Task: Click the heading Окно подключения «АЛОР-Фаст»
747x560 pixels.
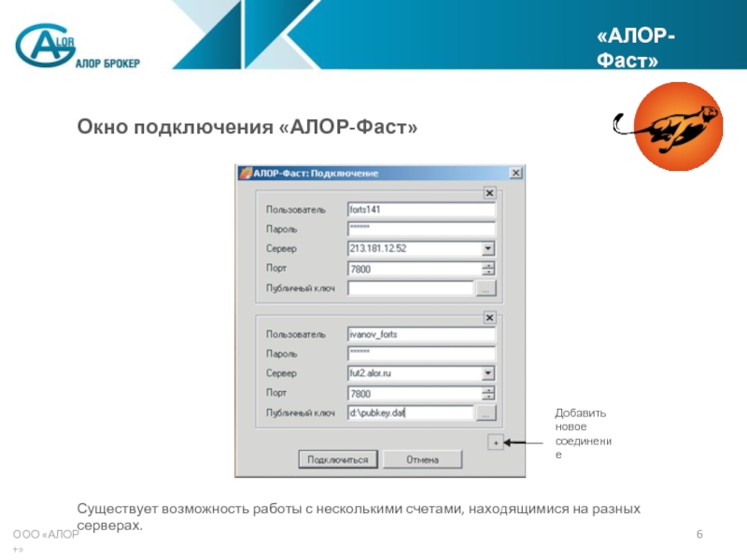Action: (247, 127)
